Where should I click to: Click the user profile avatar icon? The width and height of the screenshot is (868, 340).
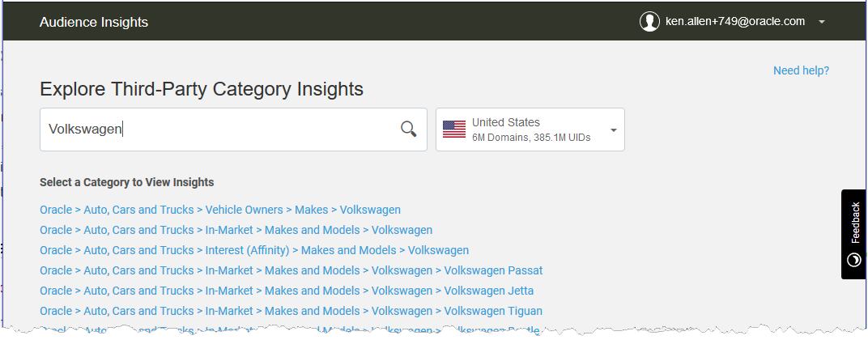click(649, 22)
